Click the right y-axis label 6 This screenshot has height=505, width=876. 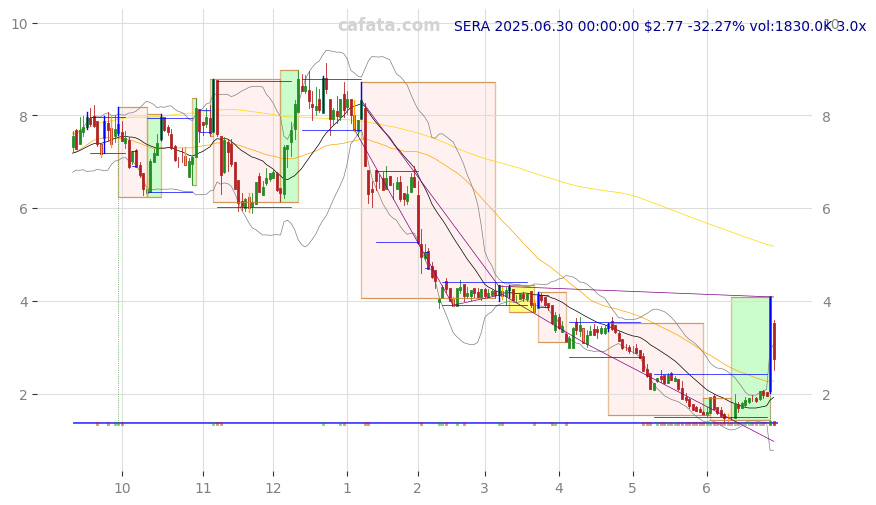click(x=826, y=209)
